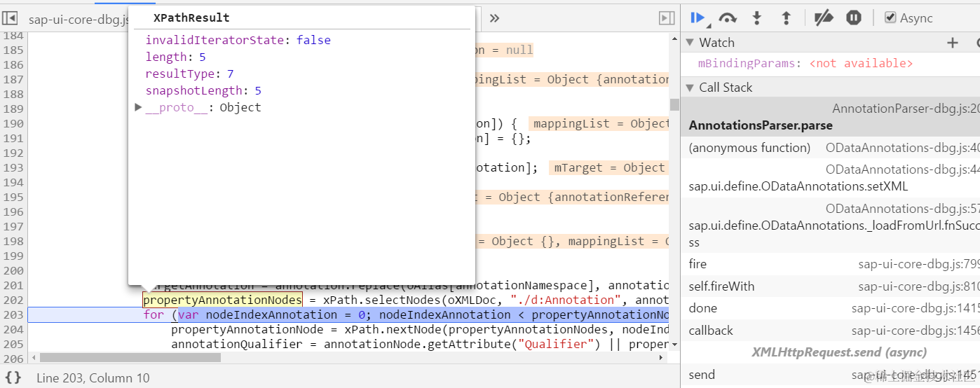This screenshot has width=980, height=388.
Task: Click the XMLHttpRequest.send (async) separator row
Action: click(x=830, y=352)
